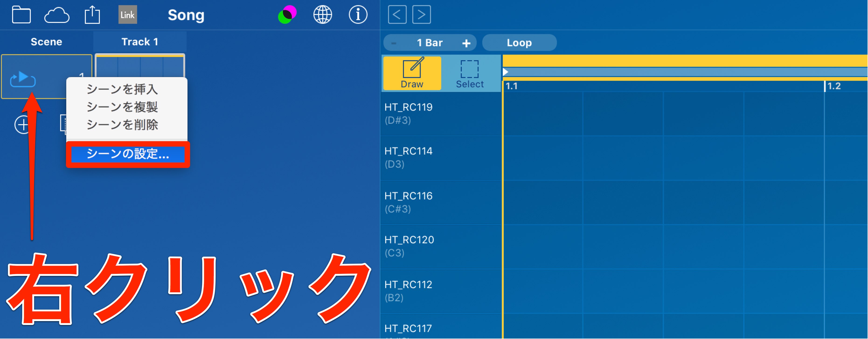This screenshot has width=868, height=339.
Task: Decrease bar length with minus button
Action: point(394,43)
